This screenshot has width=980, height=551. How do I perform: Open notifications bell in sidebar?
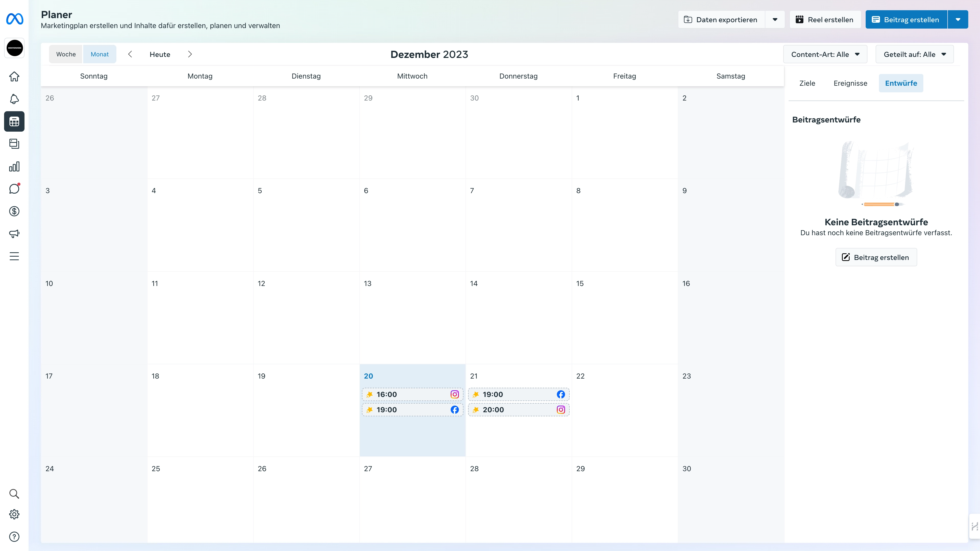pyautogui.click(x=15, y=99)
